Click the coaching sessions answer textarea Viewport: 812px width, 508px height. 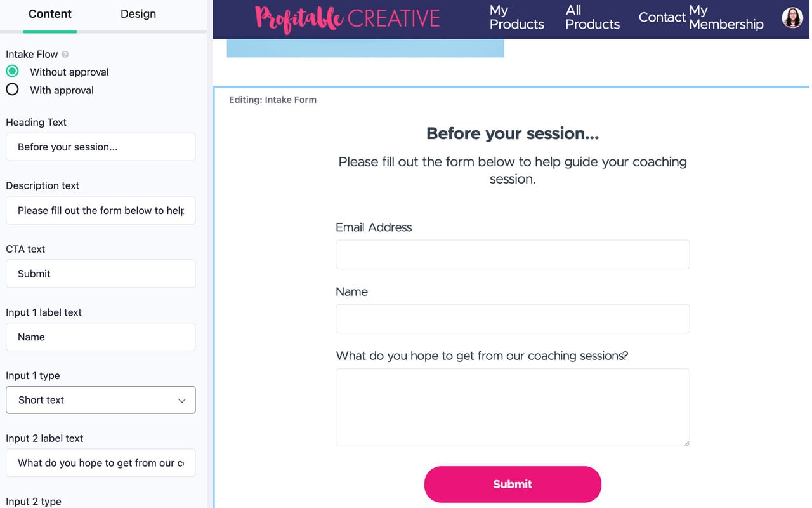tap(512, 406)
